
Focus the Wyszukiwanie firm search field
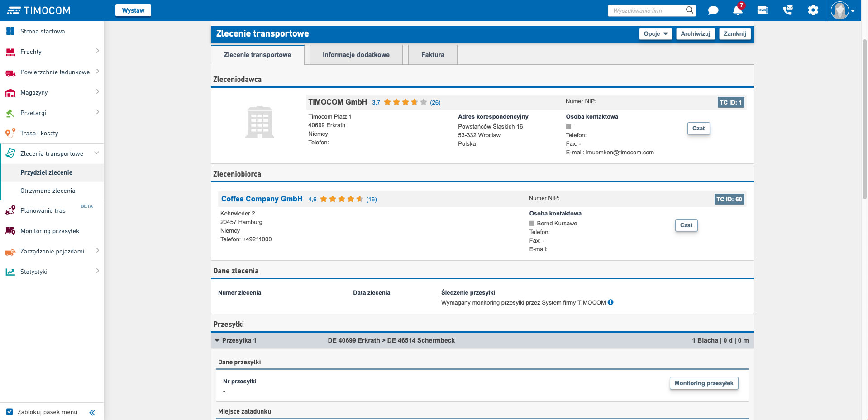pyautogui.click(x=647, y=10)
